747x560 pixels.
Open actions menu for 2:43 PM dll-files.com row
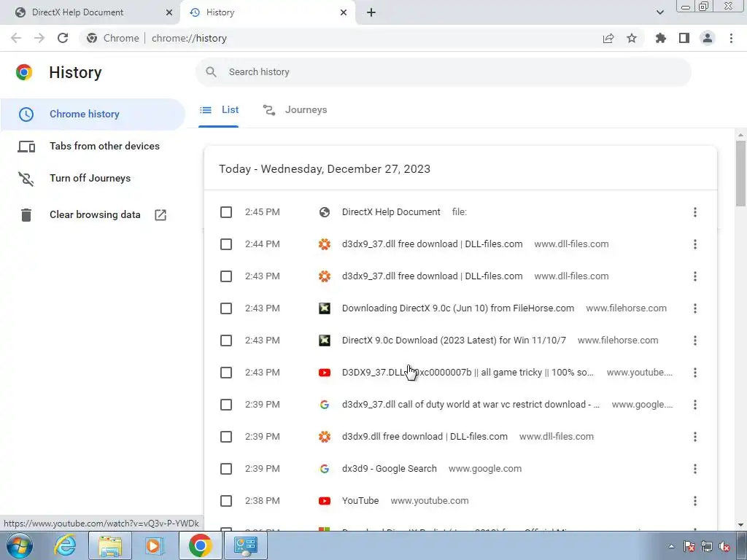[695, 276]
